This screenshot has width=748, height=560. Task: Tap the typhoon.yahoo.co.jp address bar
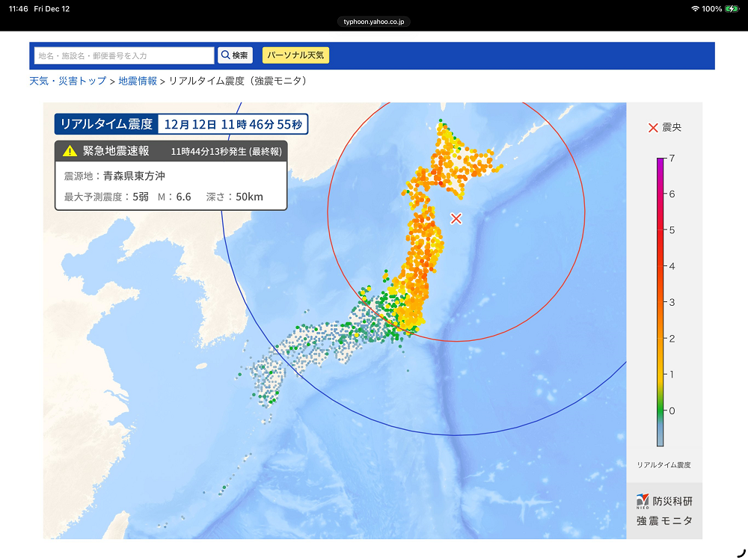pos(373,22)
